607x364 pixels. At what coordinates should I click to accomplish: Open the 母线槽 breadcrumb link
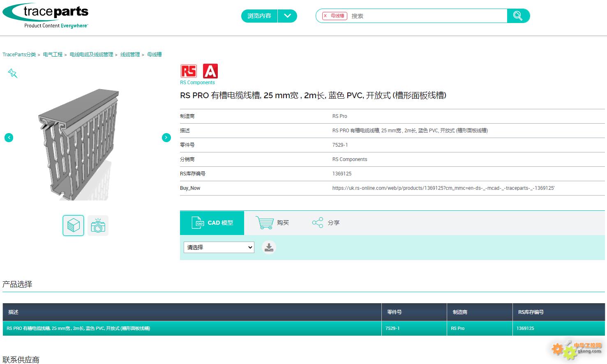[155, 55]
